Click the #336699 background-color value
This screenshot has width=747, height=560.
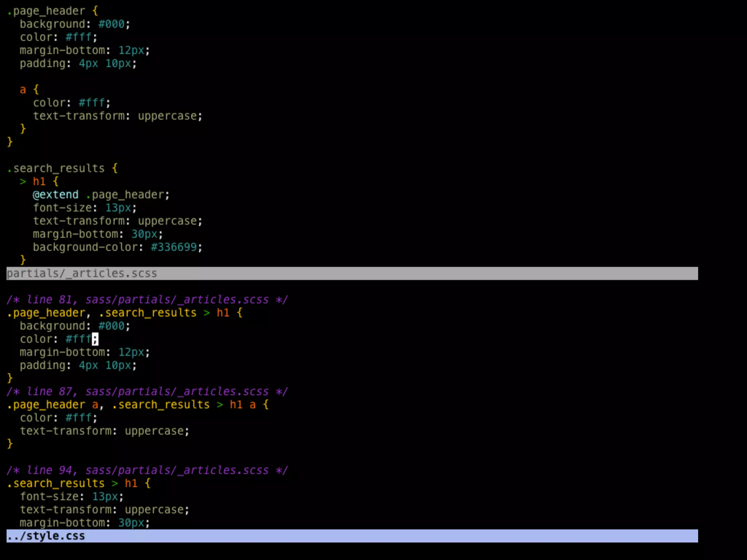(174, 247)
